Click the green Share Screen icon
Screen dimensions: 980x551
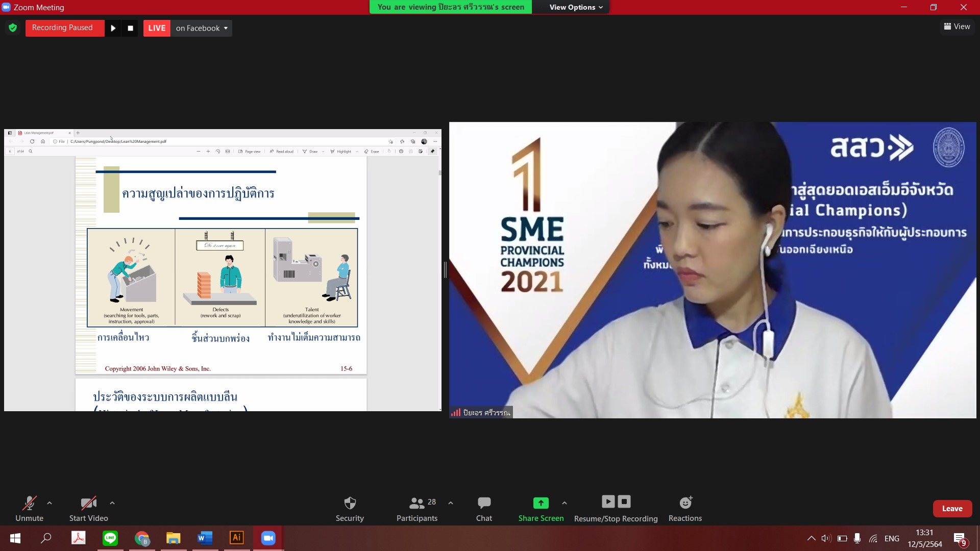click(x=541, y=503)
